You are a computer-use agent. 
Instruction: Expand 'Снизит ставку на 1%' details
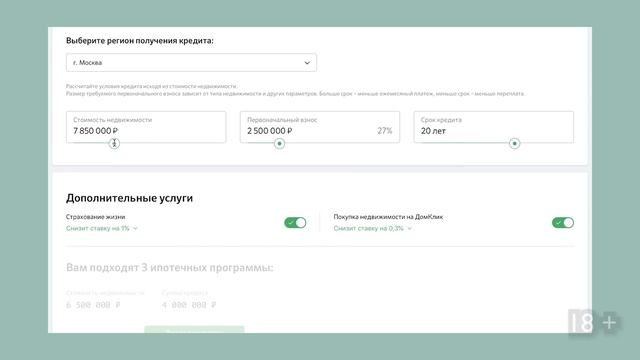coord(102,228)
